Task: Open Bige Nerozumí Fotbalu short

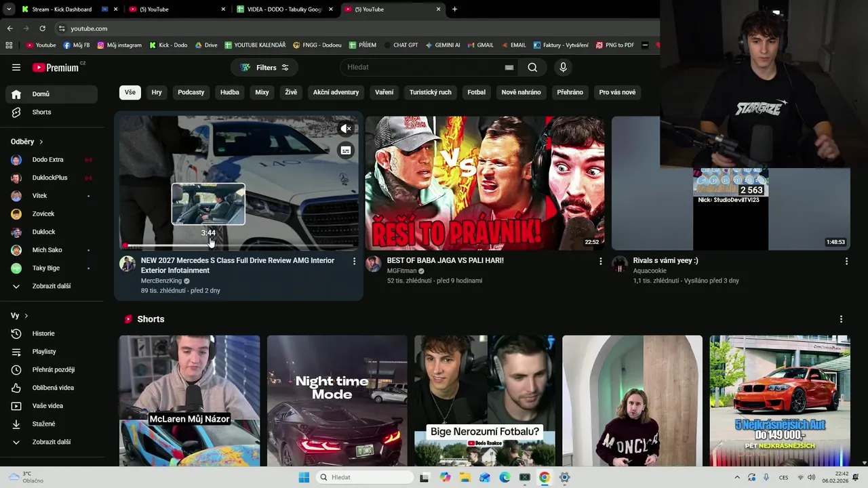Action: pos(485,401)
